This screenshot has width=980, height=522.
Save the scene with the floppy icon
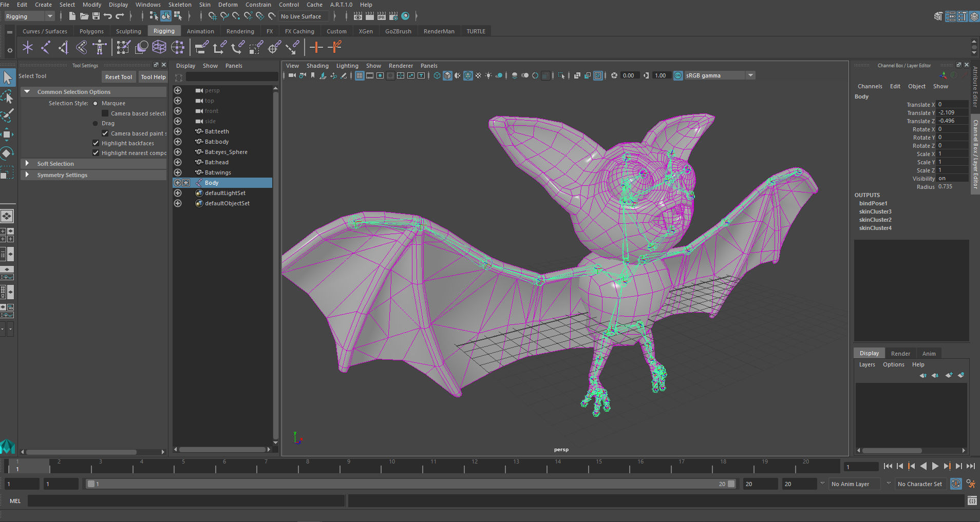point(96,16)
